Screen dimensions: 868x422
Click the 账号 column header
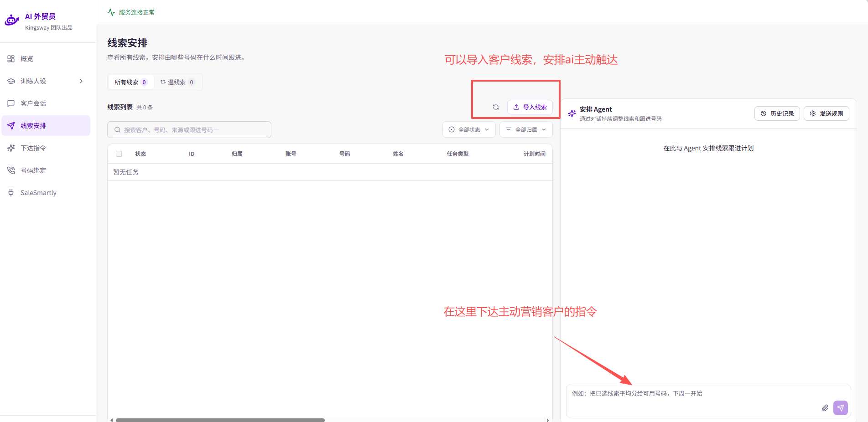[291, 154]
